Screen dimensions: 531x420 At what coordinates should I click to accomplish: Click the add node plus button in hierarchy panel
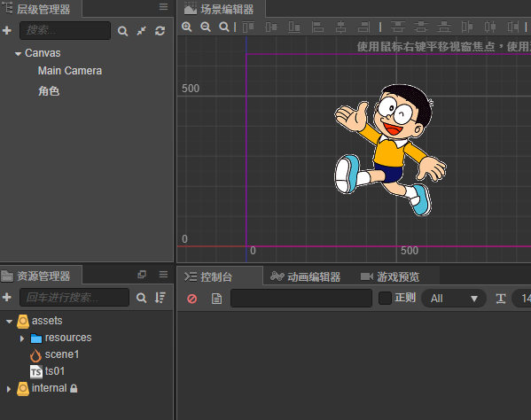(x=7, y=30)
